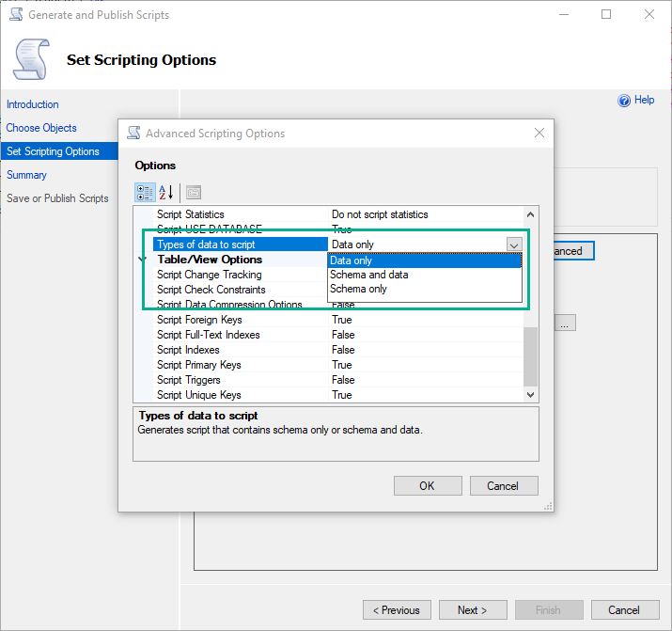Screen dimensions: 672x631
Task: Go to the Choose Objects page
Action: [41, 128]
